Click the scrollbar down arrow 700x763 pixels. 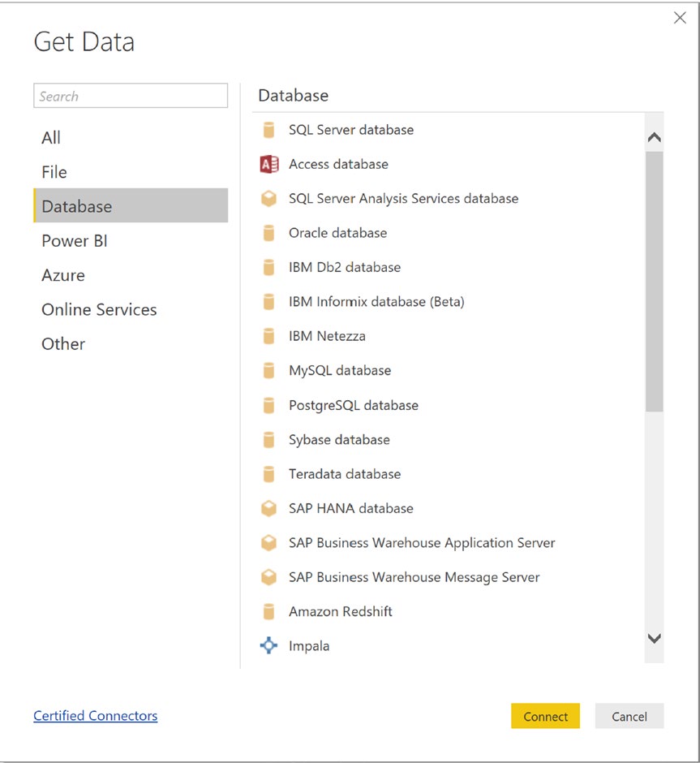tap(655, 638)
